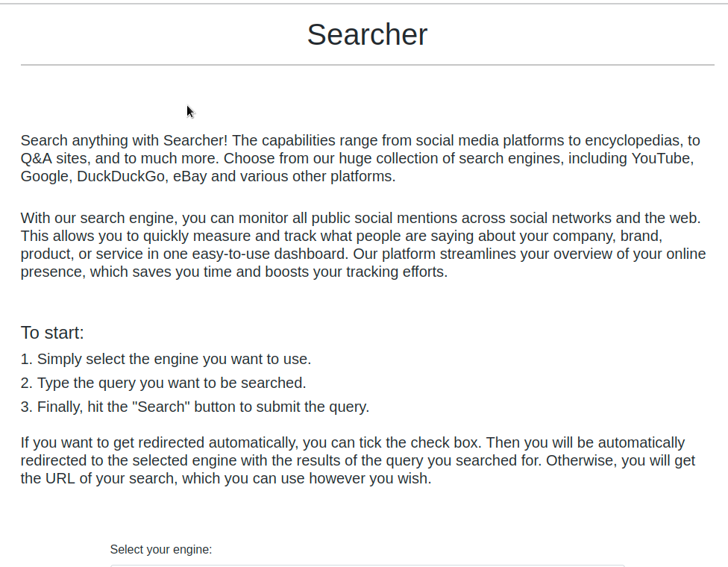The height and width of the screenshot is (567, 728).
Task: Click the horizontal divider below the Searcher title
Action: (x=367, y=65)
